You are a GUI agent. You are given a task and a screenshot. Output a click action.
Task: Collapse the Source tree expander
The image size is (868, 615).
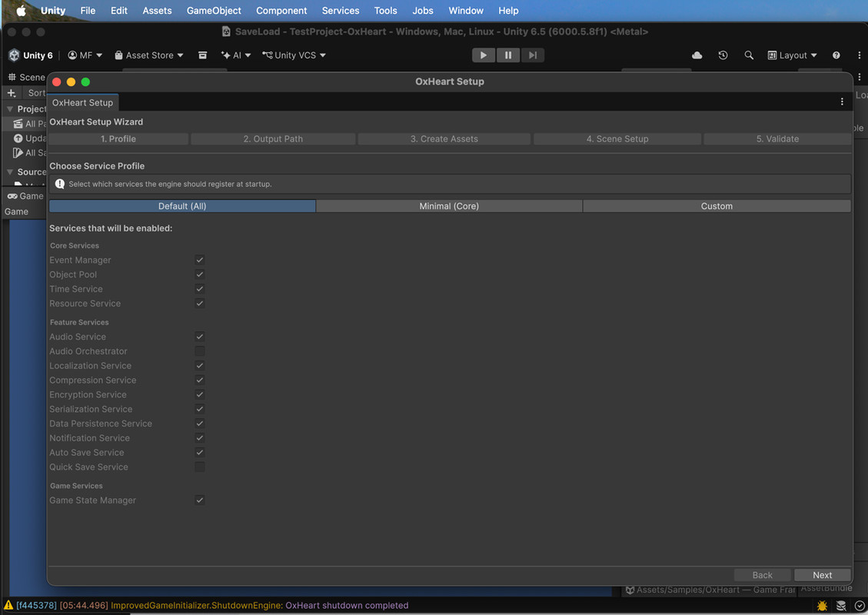pyautogui.click(x=10, y=172)
